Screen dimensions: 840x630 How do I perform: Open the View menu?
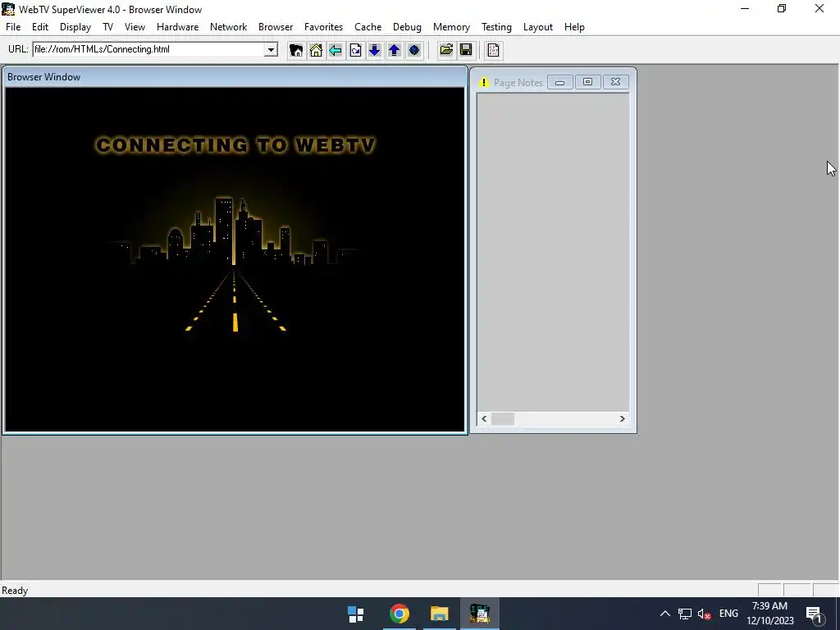(135, 27)
